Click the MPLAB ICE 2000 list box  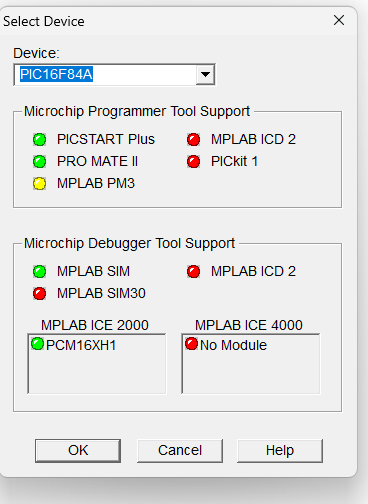tap(97, 363)
